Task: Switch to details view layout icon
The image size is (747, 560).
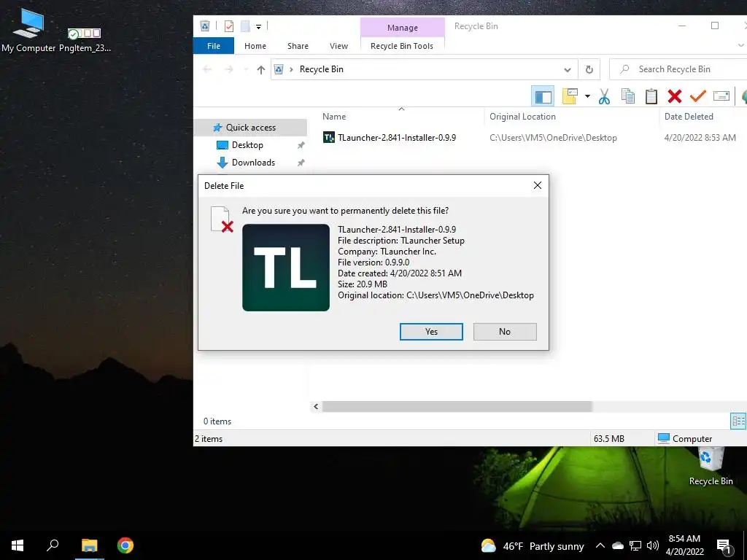Action: (x=738, y=421)
